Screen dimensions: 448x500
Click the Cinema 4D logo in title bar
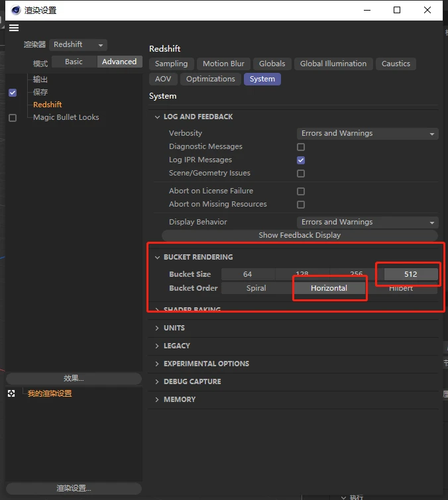[15, 10]
